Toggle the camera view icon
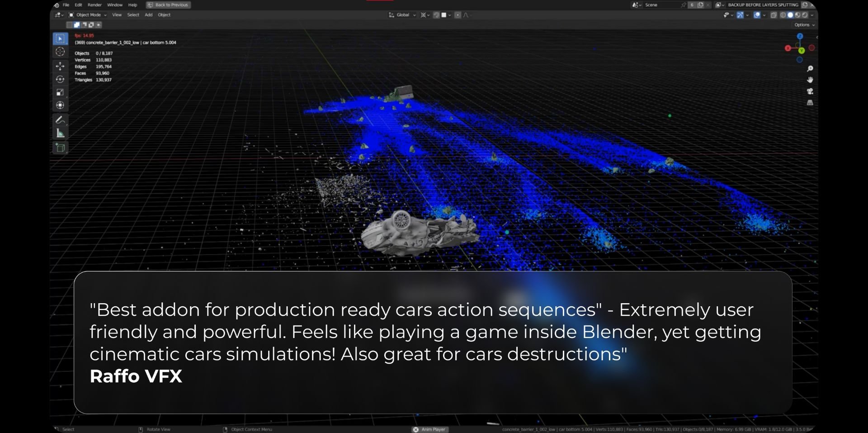Viewport: 868px width, 433px height. point(810,91)
